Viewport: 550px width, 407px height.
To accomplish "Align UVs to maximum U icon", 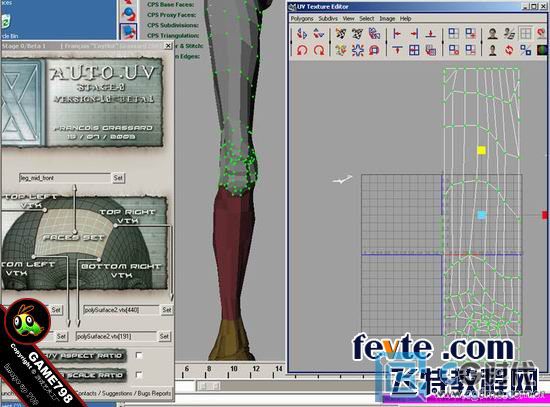I will (x=414, y=34).
